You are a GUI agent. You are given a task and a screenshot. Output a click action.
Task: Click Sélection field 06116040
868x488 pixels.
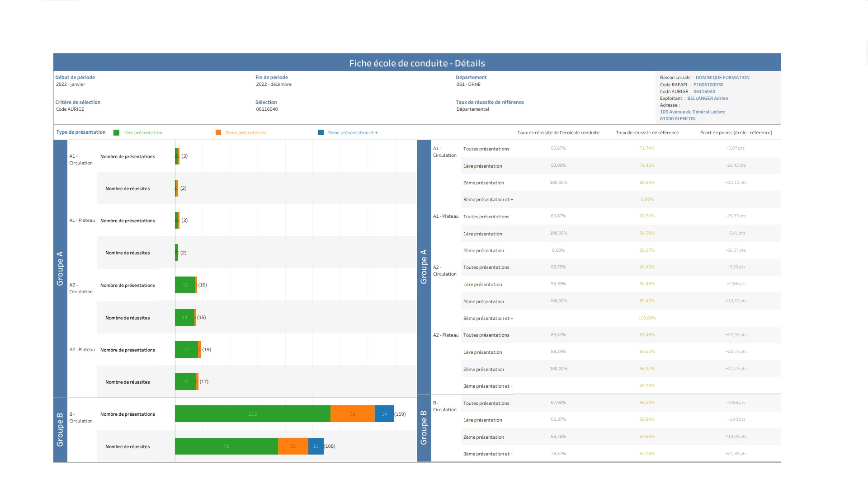pos(267,109)
